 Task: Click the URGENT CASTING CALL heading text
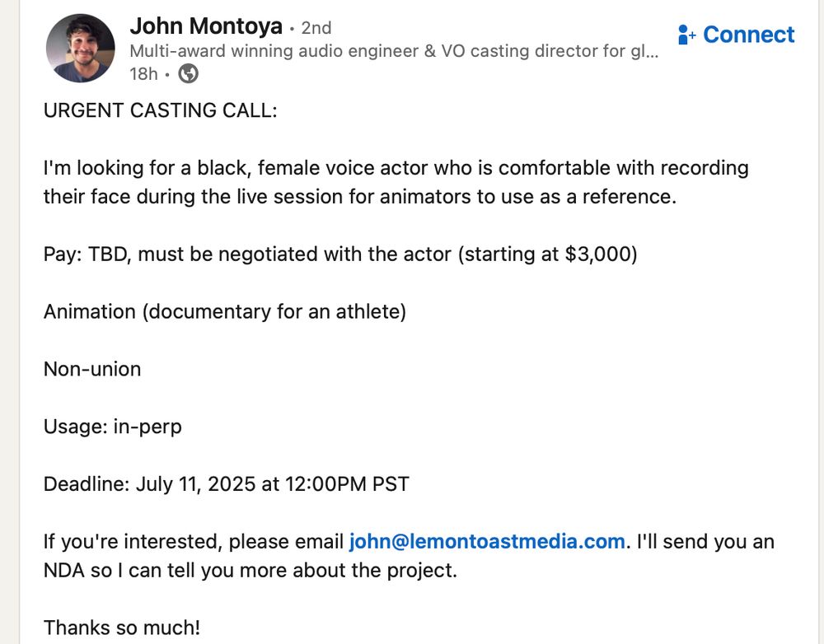[x=161, y=110]
